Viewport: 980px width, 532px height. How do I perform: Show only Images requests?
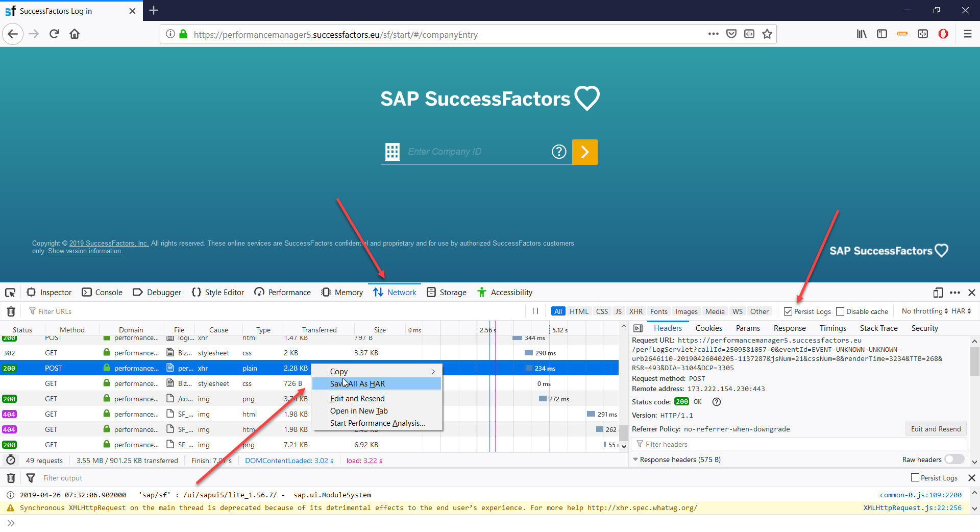[x=687, y=311]
